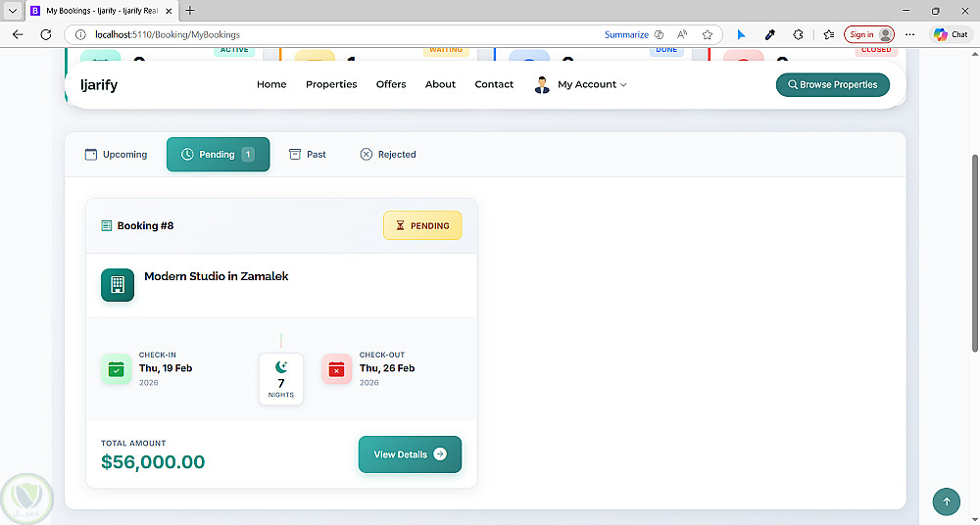Open the Contact nav link
Screen dimensions: 980x525
click(494, 84)
